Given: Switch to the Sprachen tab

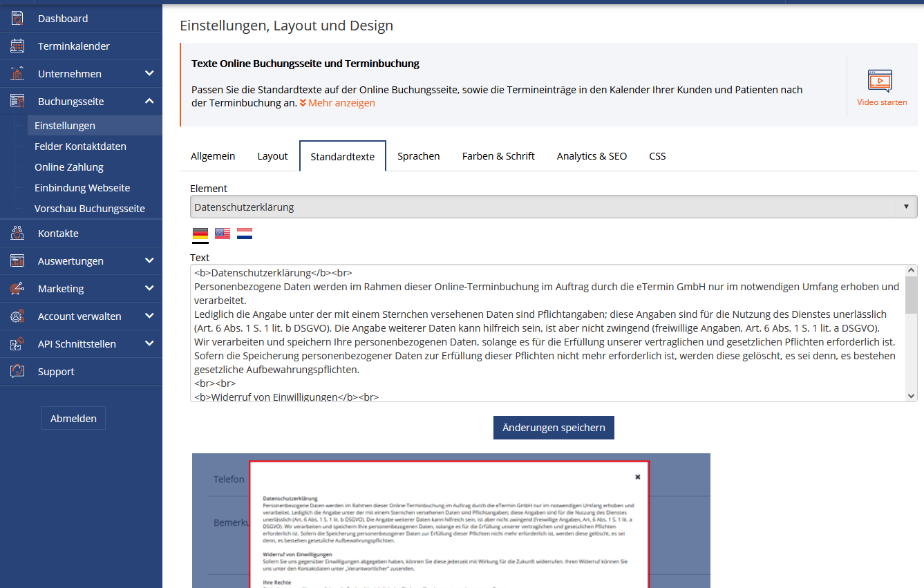Looking at the screenshot, I should click(419, 156).
